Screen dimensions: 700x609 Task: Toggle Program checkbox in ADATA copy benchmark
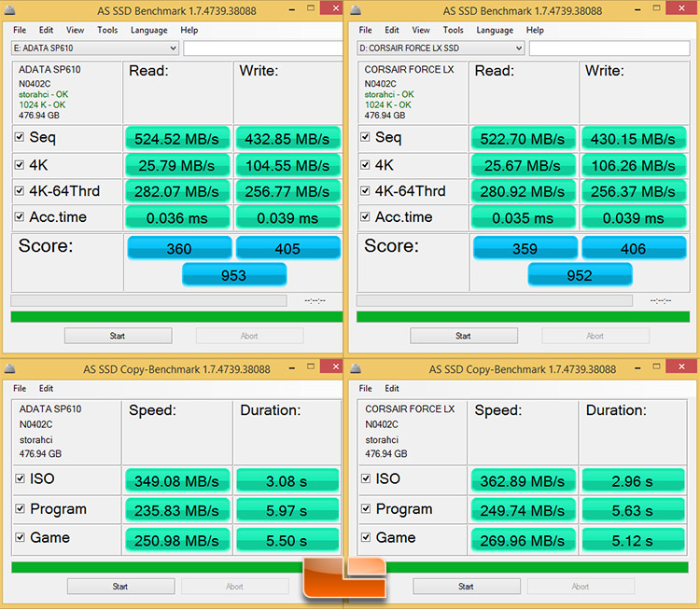tap(20, 508)
